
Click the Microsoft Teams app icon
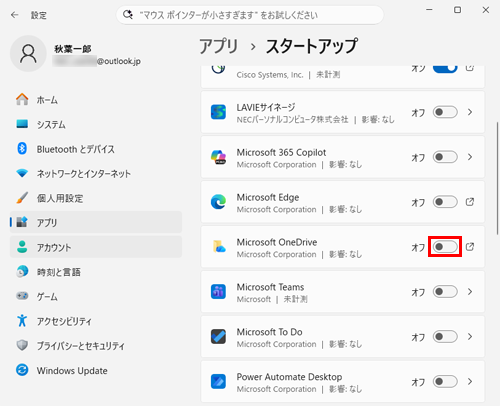pos(218,292)
